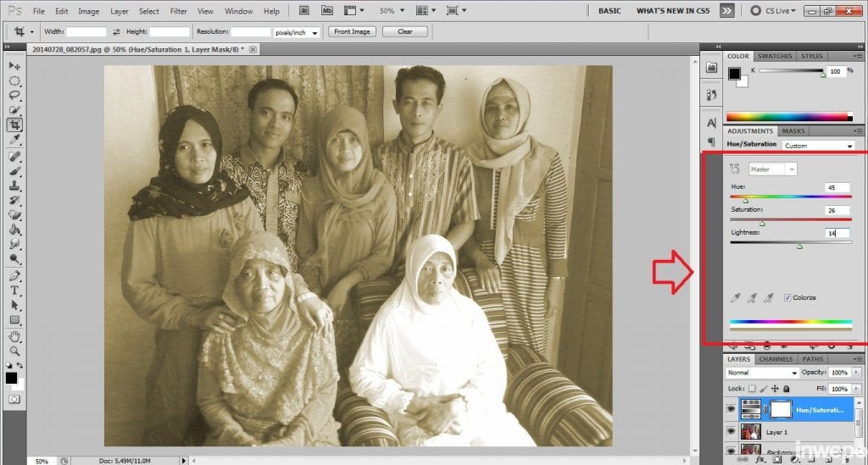Select the Dodge tool

click(x=14, y=259)
